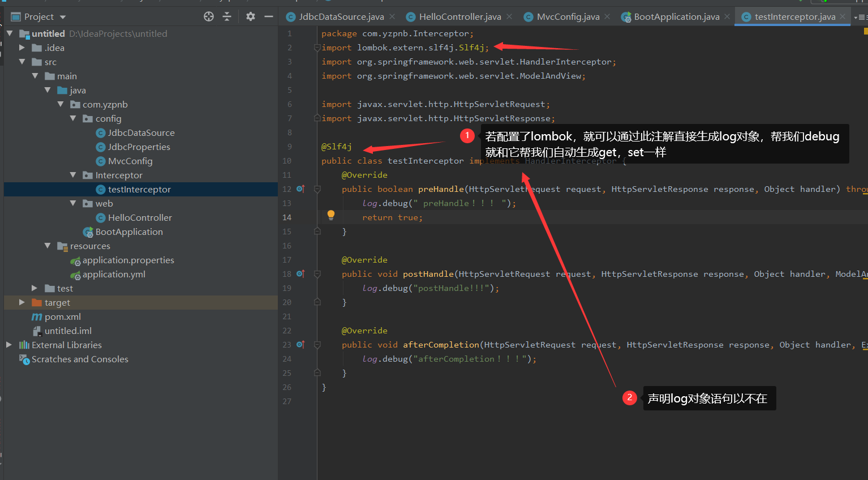
Task: Collapse the com.yzpnb package
Action: tap(61, 104)
